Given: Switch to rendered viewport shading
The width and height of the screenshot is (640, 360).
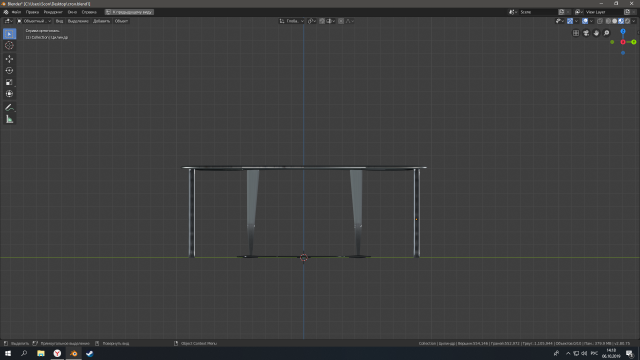Looking at the screenshot, I should [627, 21].
